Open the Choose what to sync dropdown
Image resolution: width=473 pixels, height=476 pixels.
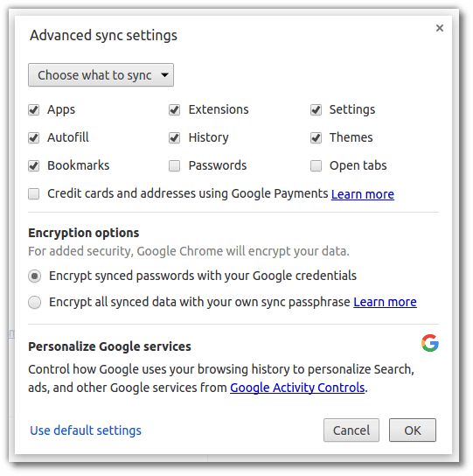(101, 75)
